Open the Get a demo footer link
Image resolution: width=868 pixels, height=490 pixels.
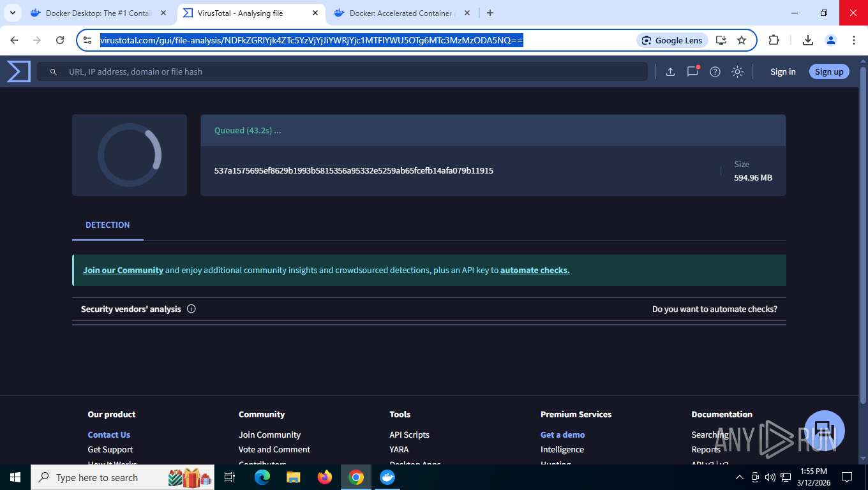click(562, 434)
